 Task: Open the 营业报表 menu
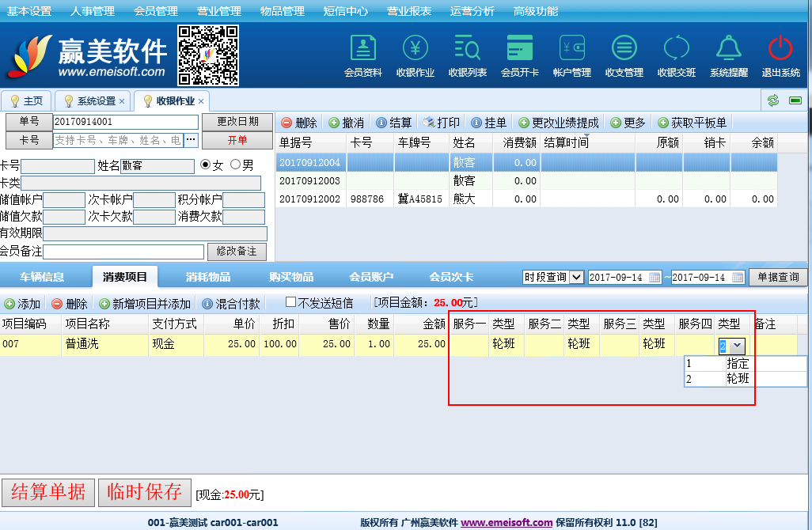click(409, 11)
